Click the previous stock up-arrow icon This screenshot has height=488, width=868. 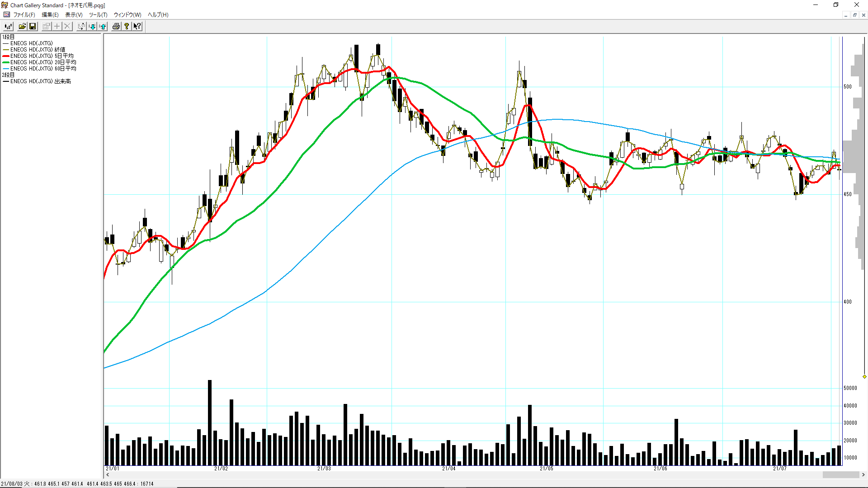[x=103, y=26]
